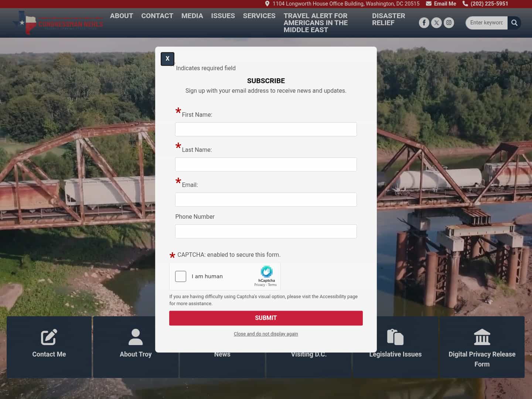Open the Services menu
This screenshot has width=532, height=399.
(259, 16)
